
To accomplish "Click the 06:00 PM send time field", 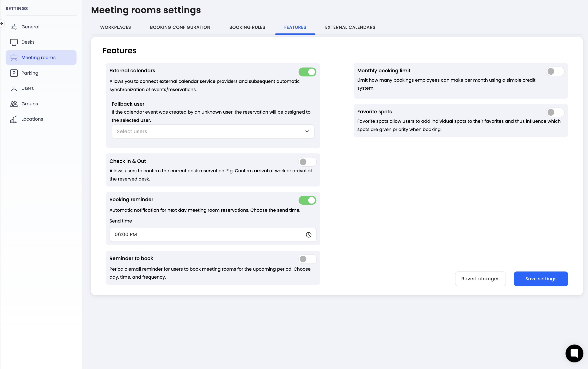I will (205, 235).
